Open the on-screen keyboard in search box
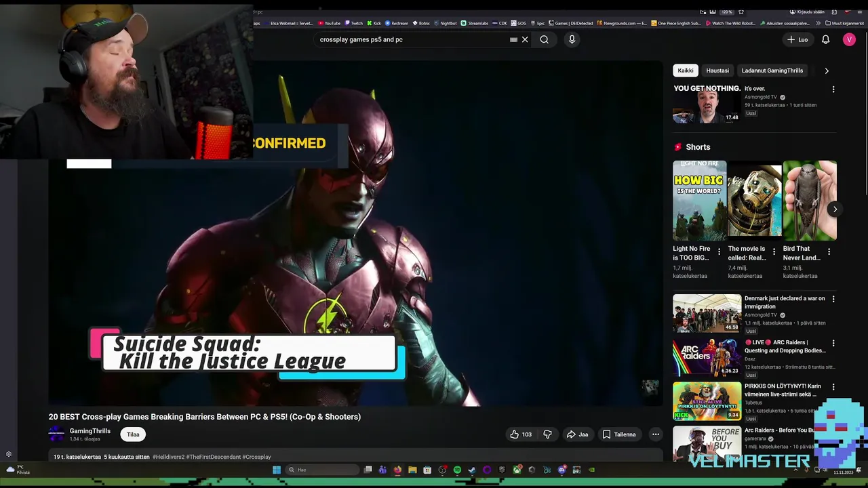This screenshot has height=488, width=868. (x=513, y=39)
